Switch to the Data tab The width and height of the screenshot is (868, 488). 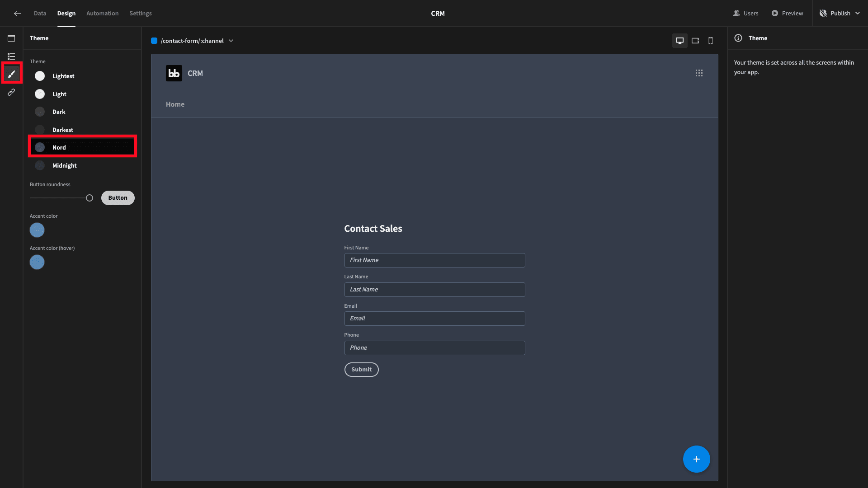tap(40, 14)
